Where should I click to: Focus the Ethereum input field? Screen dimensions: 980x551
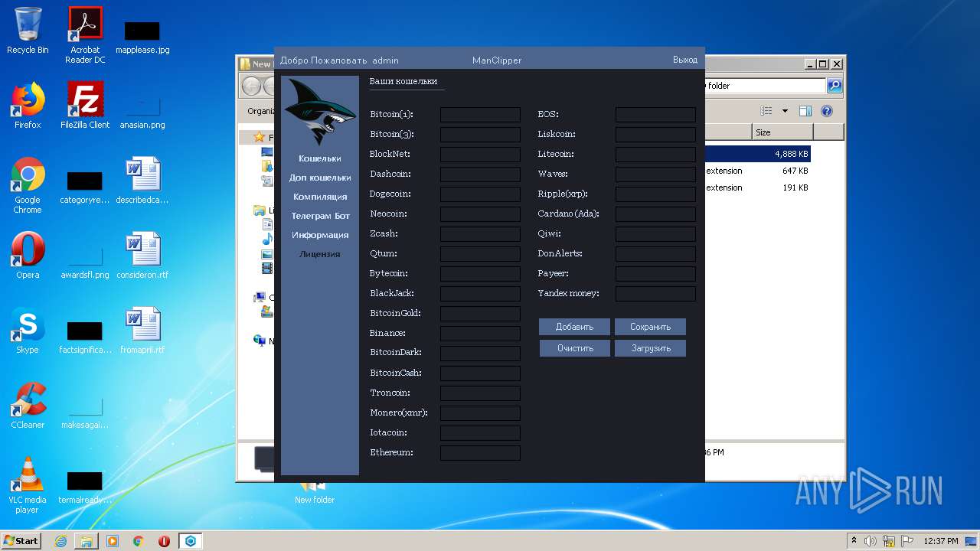[480, 453]
